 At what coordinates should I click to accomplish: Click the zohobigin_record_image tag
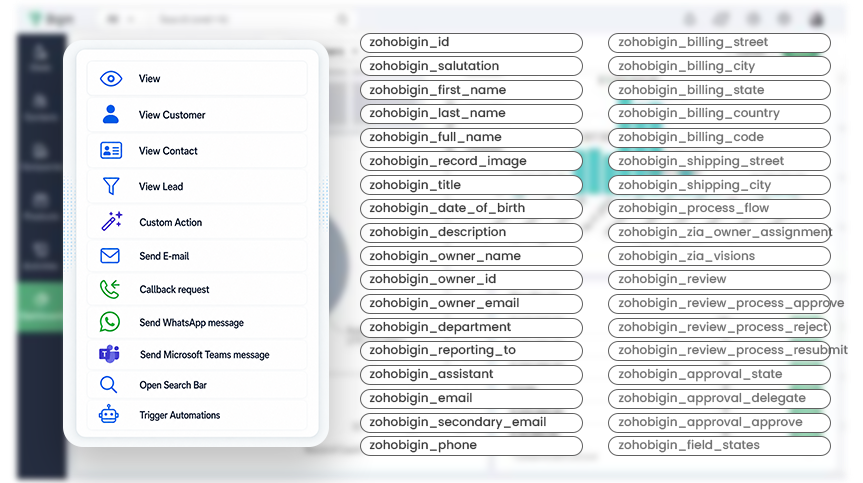pyautogui.click(x=471, y=161)
